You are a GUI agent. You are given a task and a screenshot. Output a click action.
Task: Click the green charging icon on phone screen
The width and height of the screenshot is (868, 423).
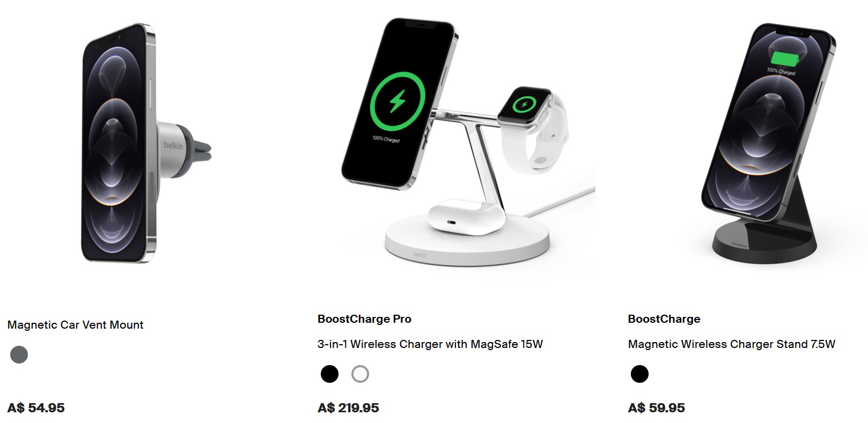click(398, 100)
